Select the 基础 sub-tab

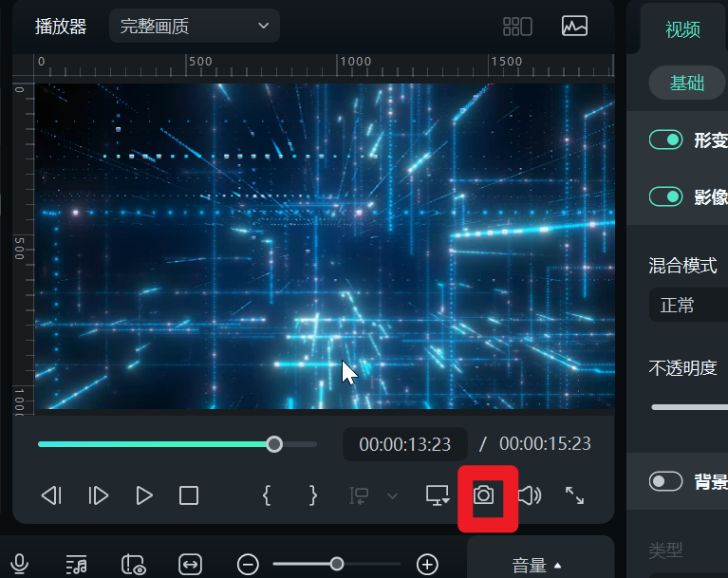pos(687,83)
